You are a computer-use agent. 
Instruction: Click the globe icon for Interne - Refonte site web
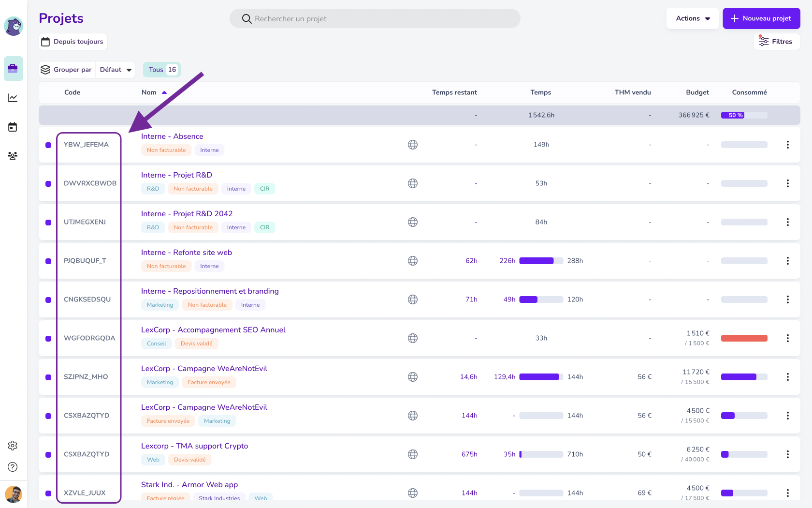[x=413, y=261]
